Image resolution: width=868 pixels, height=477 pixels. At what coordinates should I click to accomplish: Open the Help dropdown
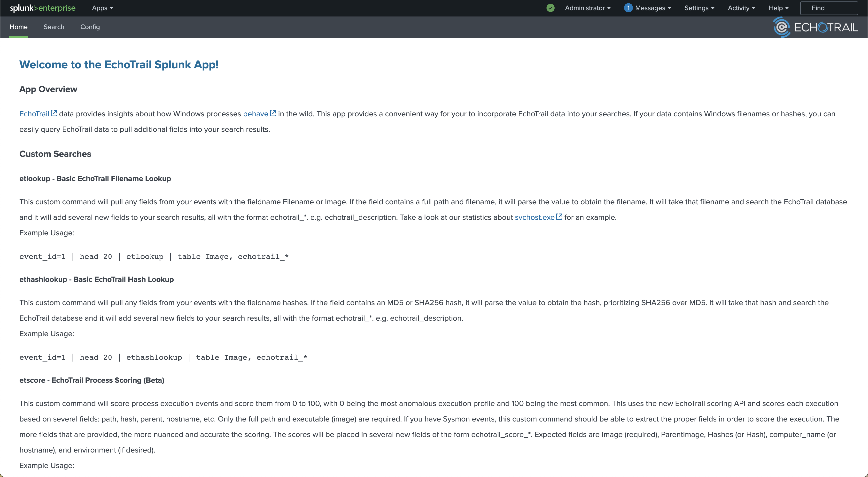778,8
